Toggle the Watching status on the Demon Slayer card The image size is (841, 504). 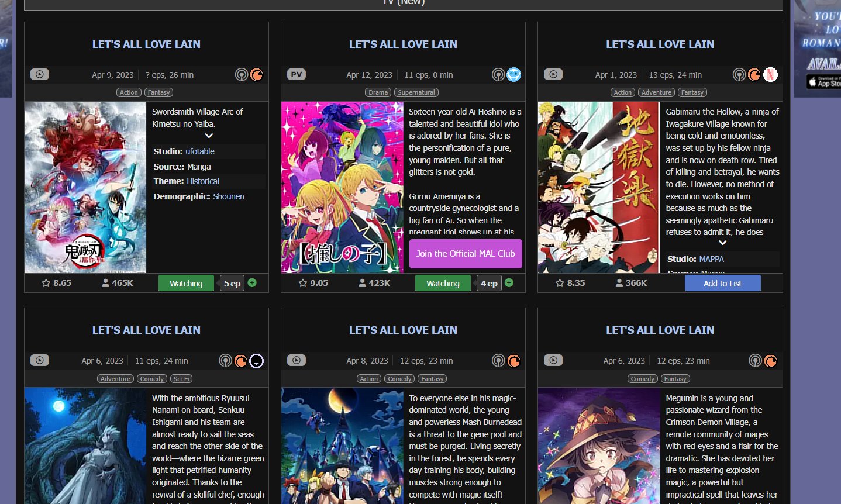[186, 283]
